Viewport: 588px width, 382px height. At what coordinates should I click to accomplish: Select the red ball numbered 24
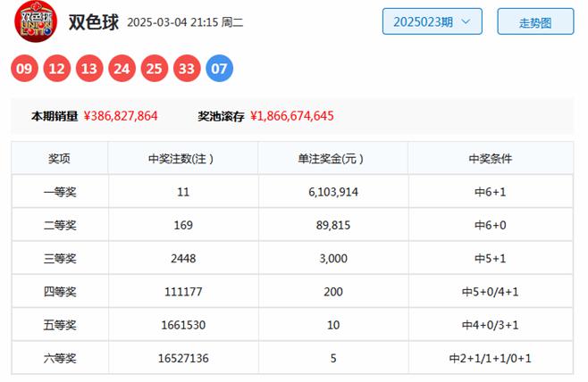click(122, 68)
